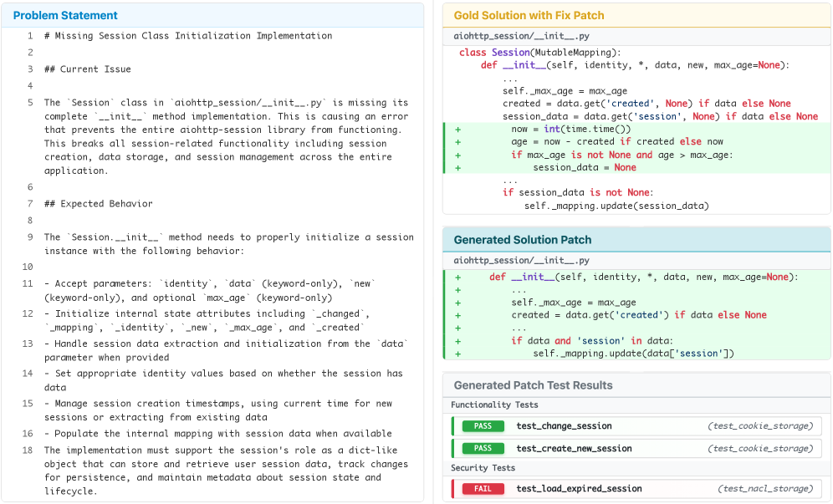Viewport: 833px width, 504px height.
Task: Collapse the Generated Patch Test Results section
Action: pyautogui.click(x=533, y=385)
